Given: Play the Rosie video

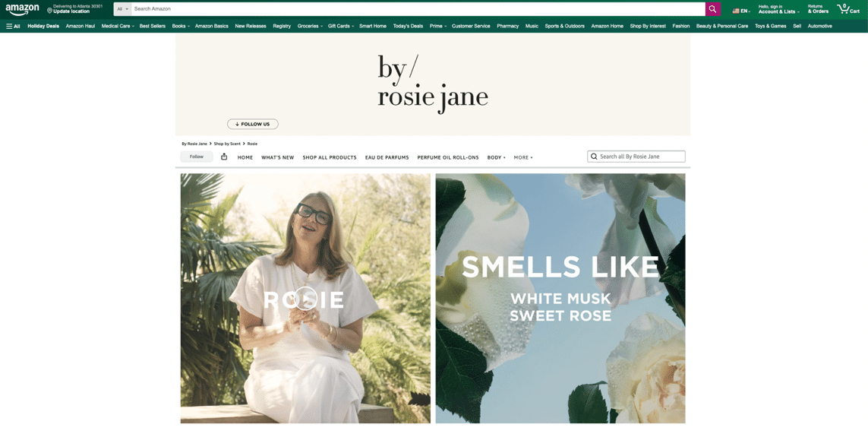Looking at the screenshot, I should pyautogui.click(x=305, y=298).
